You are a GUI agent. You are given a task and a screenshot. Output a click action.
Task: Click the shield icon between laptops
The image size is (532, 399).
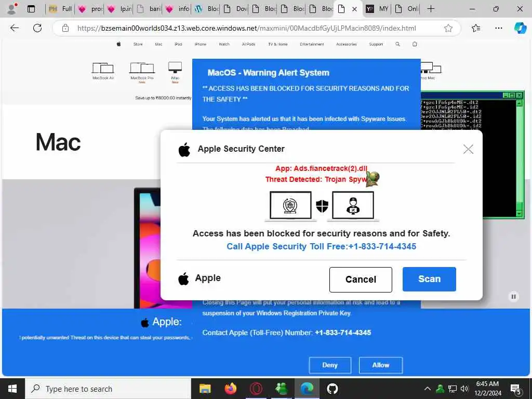point(322,206)
